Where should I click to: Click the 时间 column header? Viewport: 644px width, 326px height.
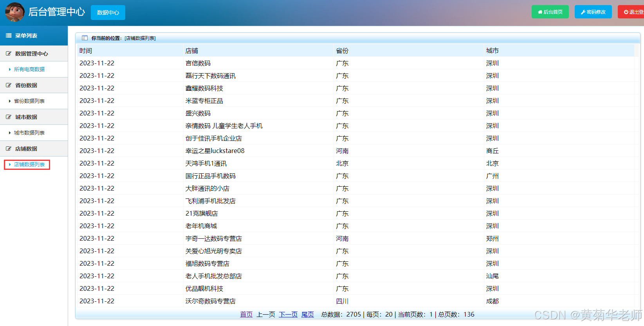point(86,50)
